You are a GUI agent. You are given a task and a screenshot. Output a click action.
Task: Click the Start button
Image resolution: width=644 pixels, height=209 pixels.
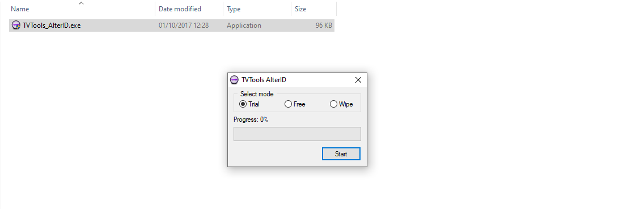[x=341, y=154]
